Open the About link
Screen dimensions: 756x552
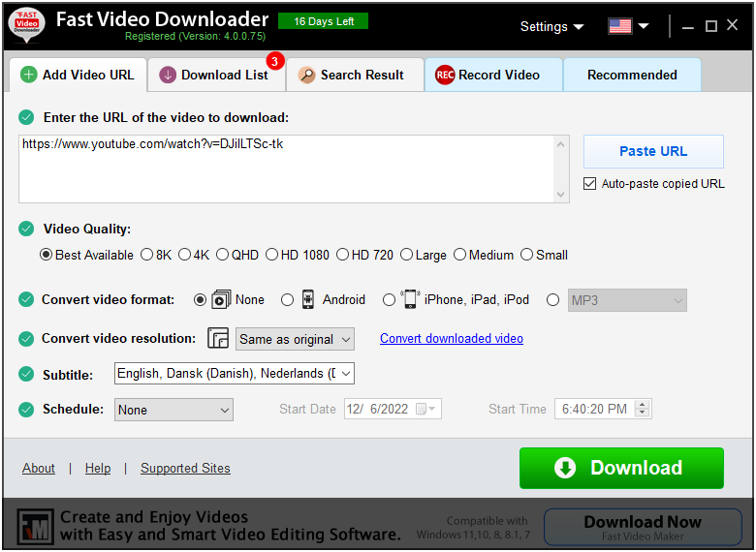click(x=39, y=468)
